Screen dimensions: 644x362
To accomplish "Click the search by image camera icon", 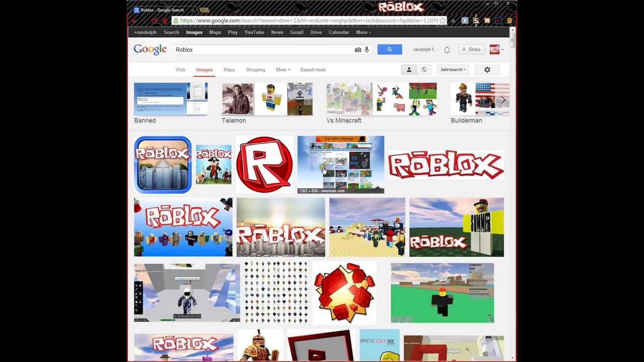I will click(358, 50).
